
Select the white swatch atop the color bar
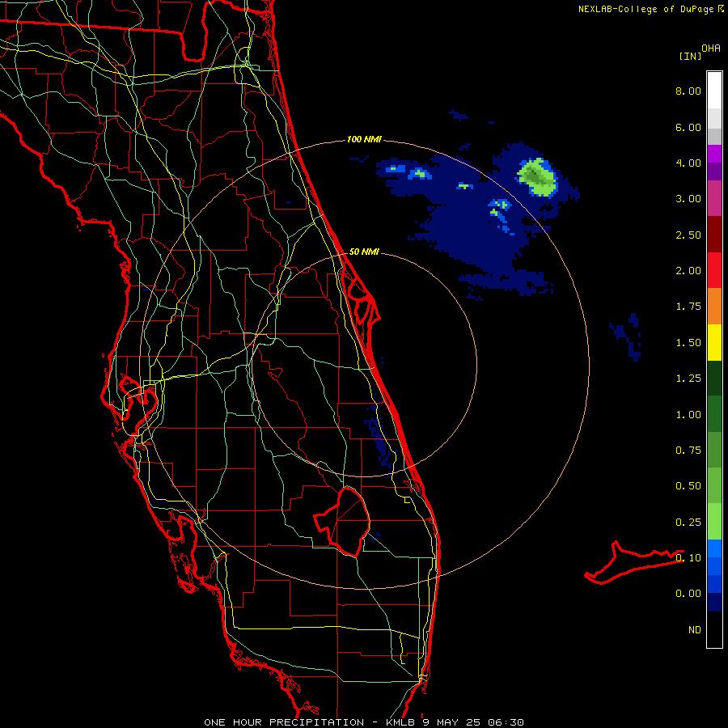point(714,91)
